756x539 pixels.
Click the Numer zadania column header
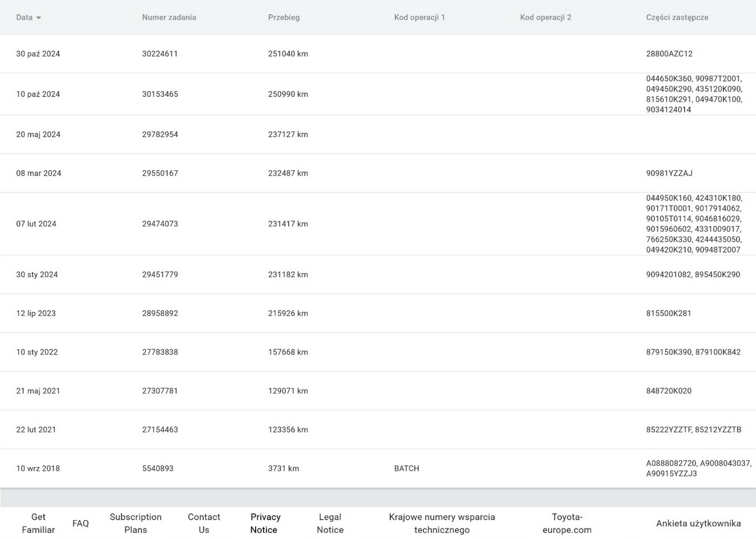[169, 18]
